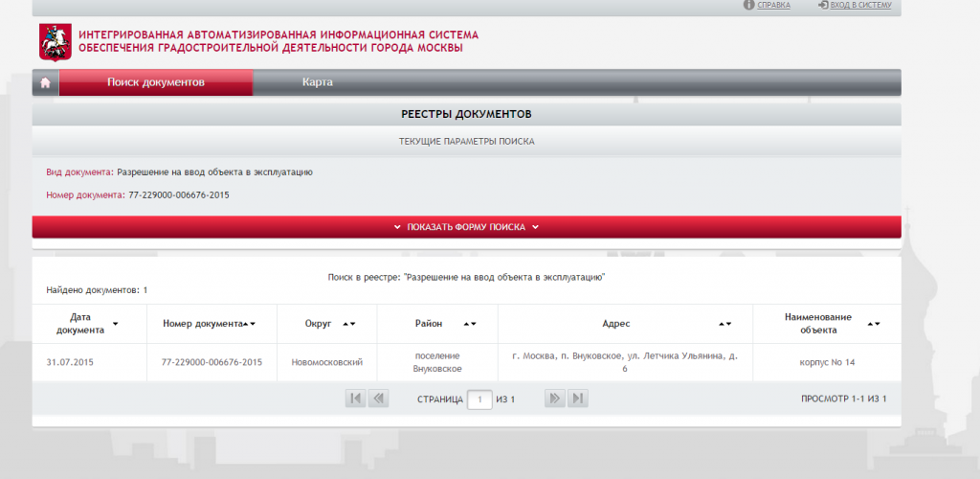Sort Район column arrows
Image resolution: width=980 pixels, height=479 pixels.
(470, 324)
